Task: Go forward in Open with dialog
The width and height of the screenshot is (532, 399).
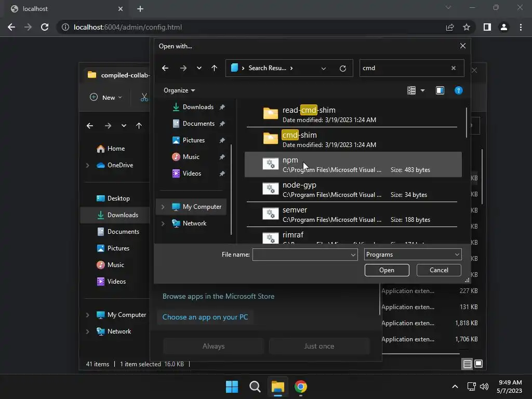Action: tap(183, 68)
